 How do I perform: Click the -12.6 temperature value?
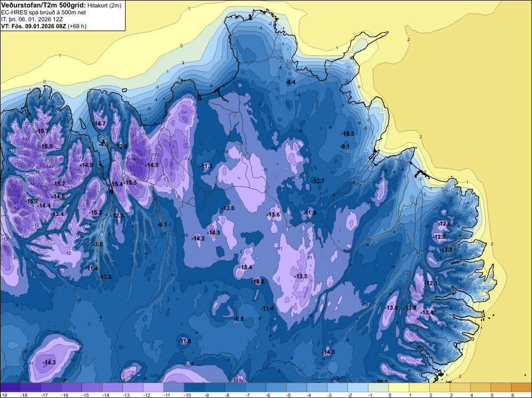pos(444,224)
